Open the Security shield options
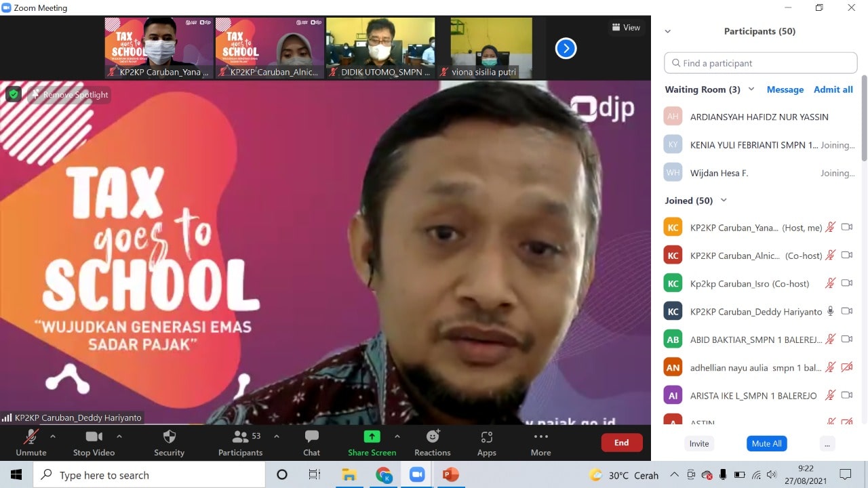 coord(170,442)
